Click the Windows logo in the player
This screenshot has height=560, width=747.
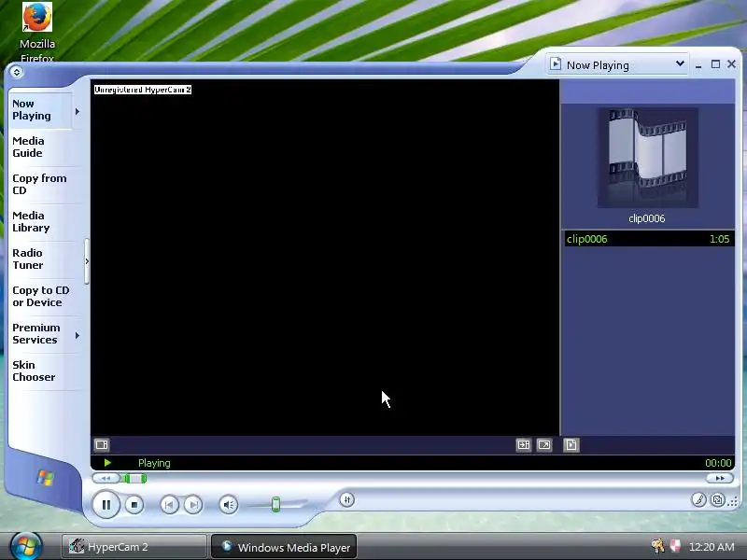pyautogui.click(x=45, y=478)
